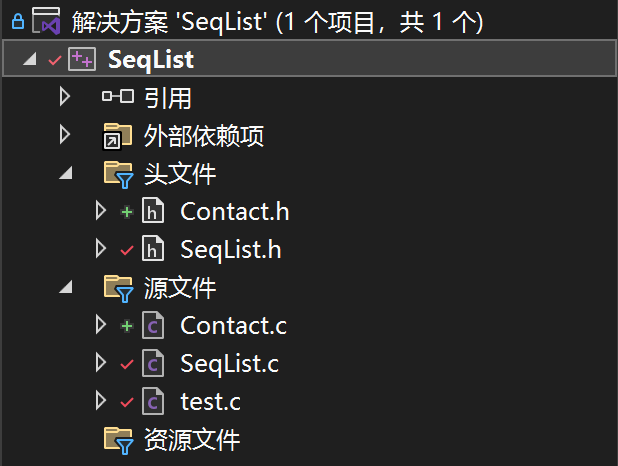Collapse the 头文件 folder

click(x=66, y=173)
